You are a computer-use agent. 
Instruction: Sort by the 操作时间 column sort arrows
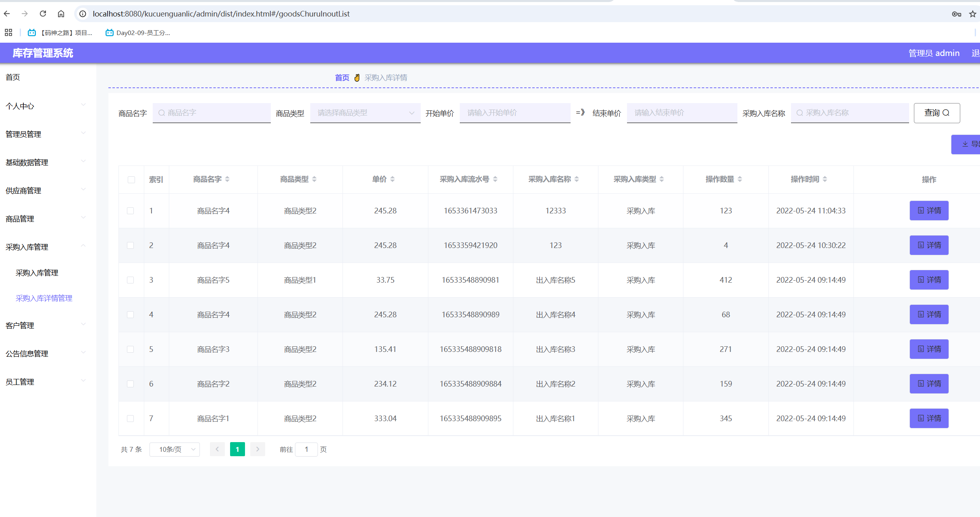tap(825, 179)
